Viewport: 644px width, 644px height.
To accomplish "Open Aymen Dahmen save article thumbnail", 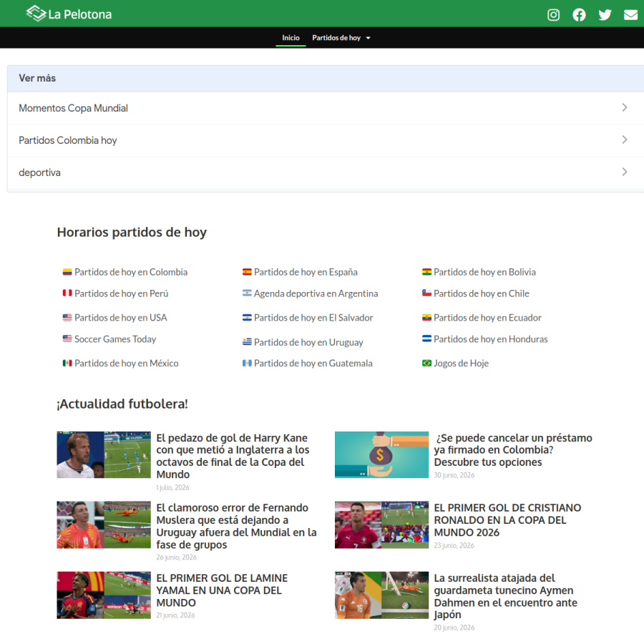I will 381,595.
